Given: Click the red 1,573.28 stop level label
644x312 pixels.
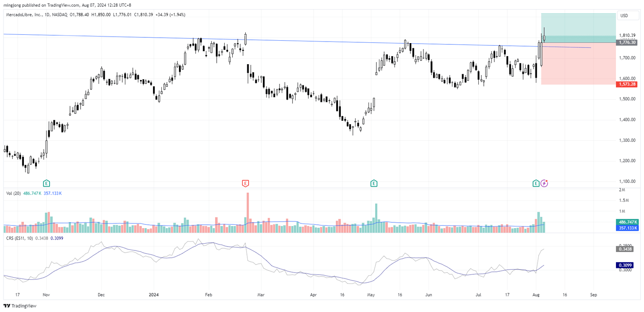Looking at the screenshot, I should click(627, 84).
